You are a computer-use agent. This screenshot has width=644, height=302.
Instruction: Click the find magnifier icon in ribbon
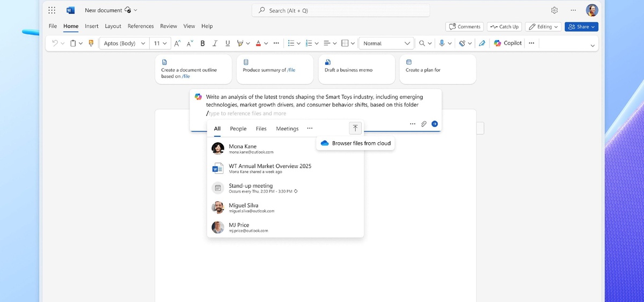click(x=422, y=43)
